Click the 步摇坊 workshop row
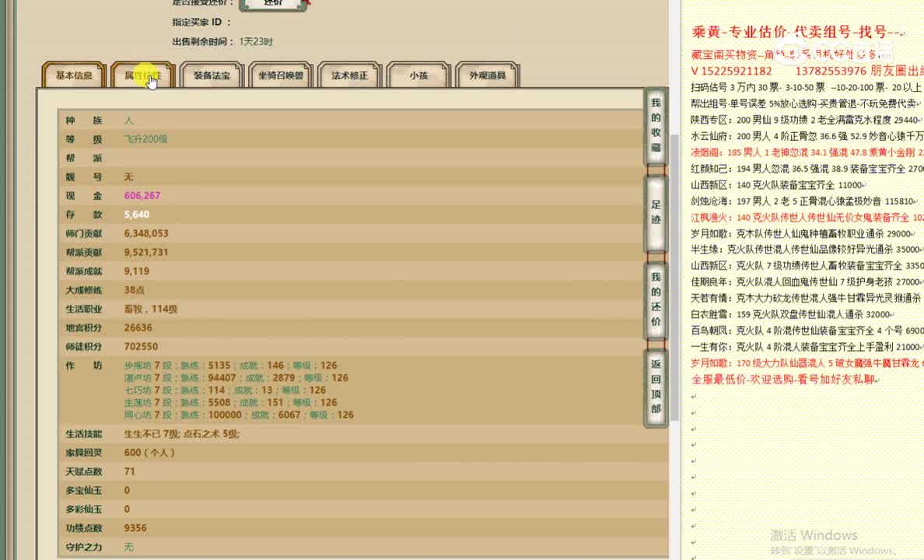The image size is (924, 560). tap(230, 366)
